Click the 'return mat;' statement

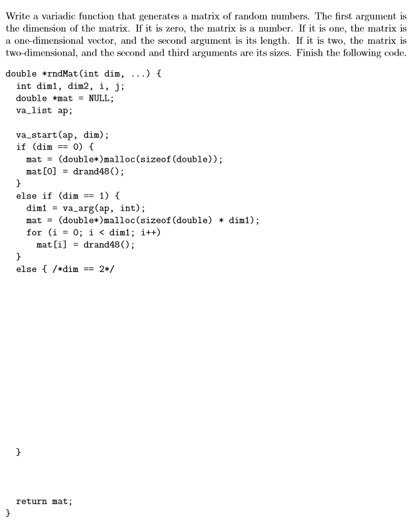click(x=44, y=501)
